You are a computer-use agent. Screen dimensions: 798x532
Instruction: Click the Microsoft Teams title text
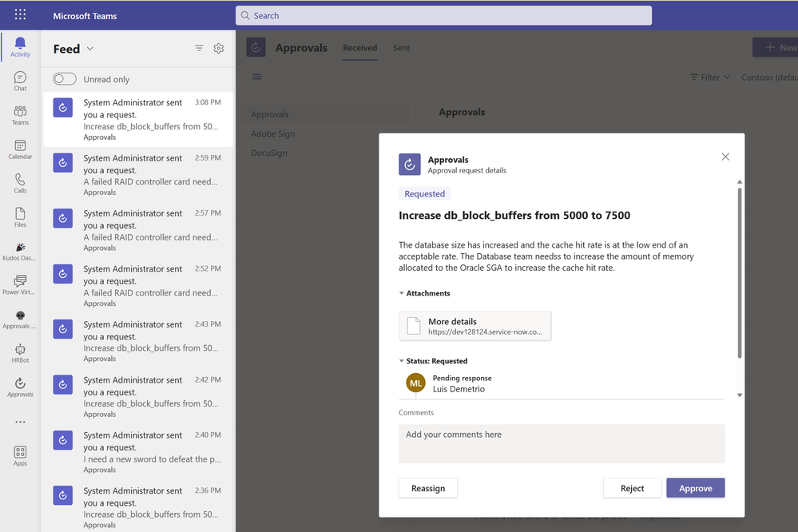coord(85,16)
